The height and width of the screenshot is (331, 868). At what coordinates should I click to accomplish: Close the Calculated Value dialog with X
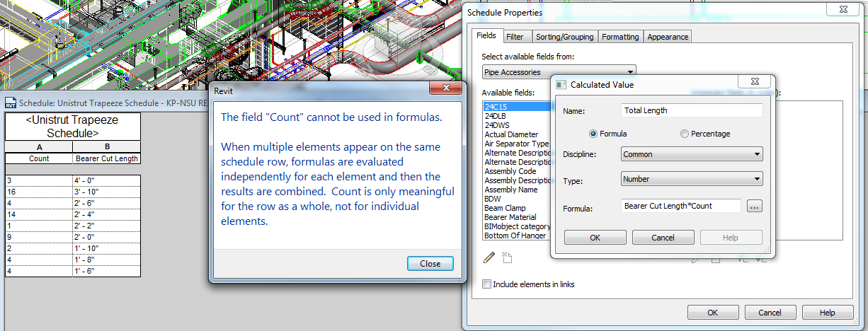[x=754, y=82]
